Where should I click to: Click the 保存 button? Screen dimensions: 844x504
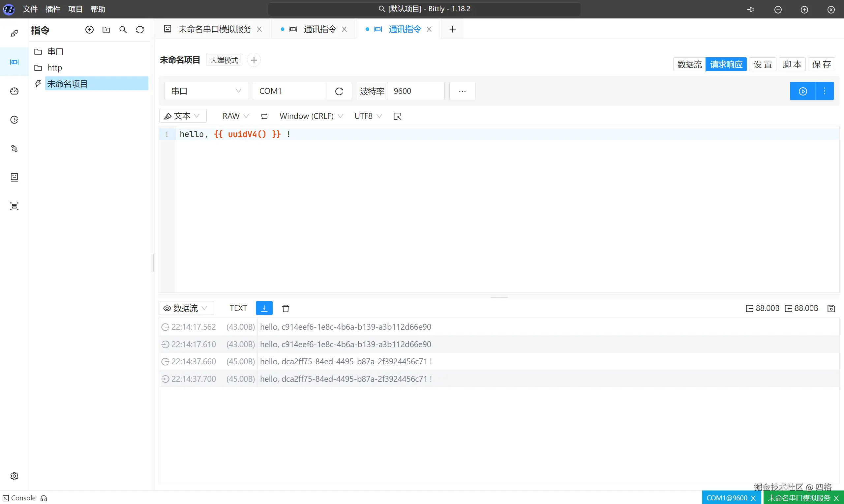point(821,65)
